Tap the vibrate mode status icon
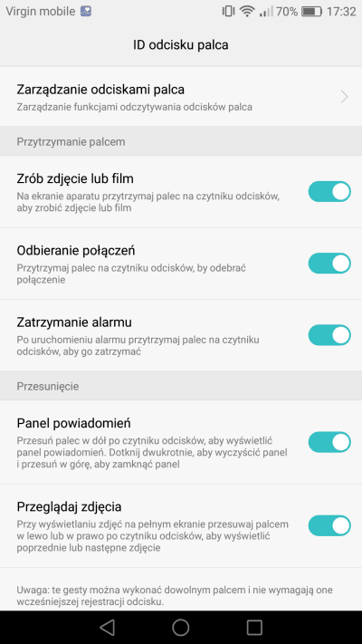 [227, 12]
